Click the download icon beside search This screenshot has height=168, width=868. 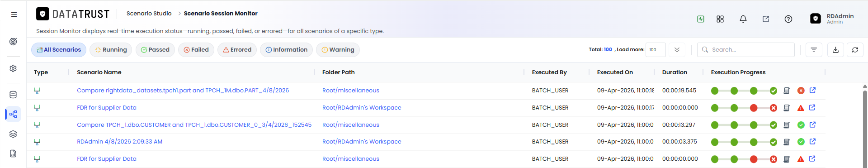point(835,50)
